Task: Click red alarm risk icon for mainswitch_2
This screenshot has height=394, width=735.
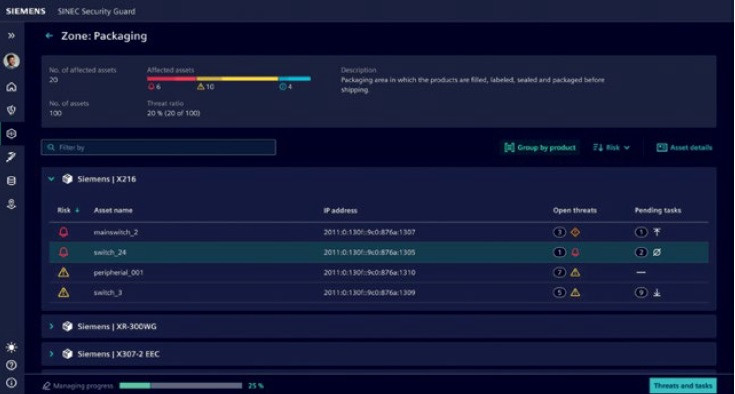Action: pyautogui.click(x=63, y=232)
